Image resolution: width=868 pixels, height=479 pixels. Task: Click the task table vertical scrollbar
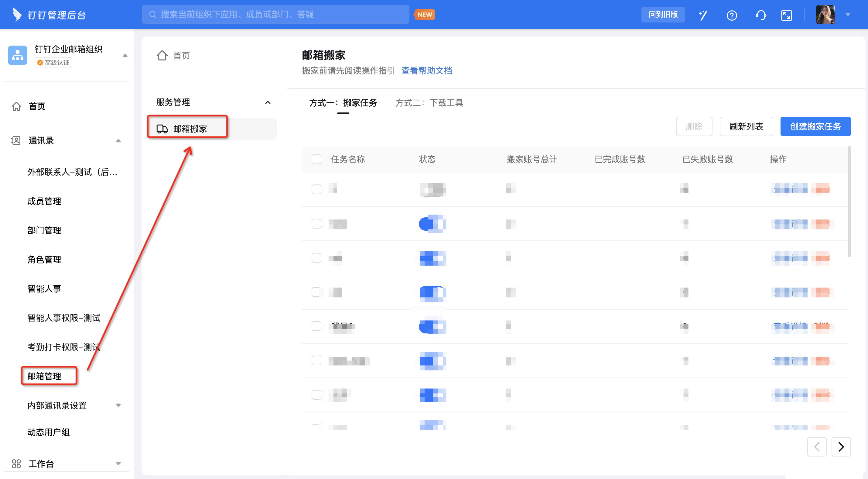click(849, 202)
